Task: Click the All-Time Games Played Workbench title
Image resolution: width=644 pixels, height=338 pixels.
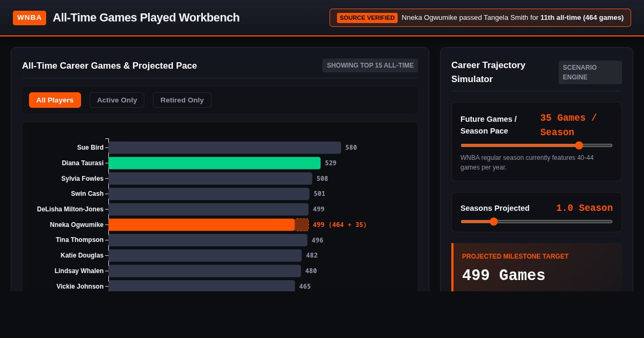Action: tap(146, 18)
